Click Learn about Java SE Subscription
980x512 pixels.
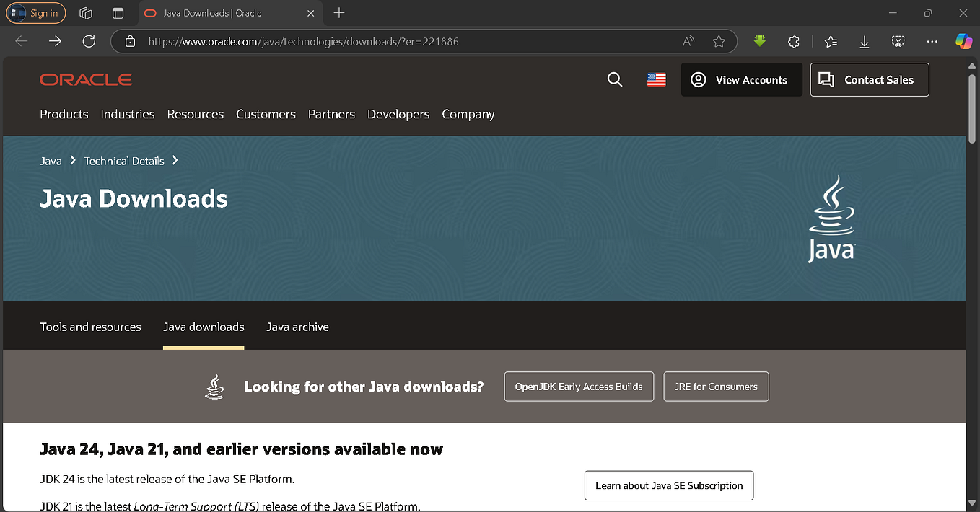[x=669, y=485]
